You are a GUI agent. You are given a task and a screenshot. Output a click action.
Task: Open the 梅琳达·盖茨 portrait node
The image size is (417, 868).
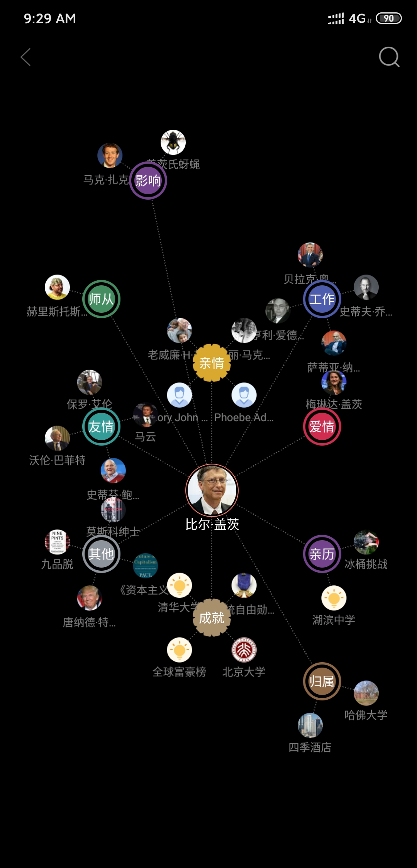point(334,382)
